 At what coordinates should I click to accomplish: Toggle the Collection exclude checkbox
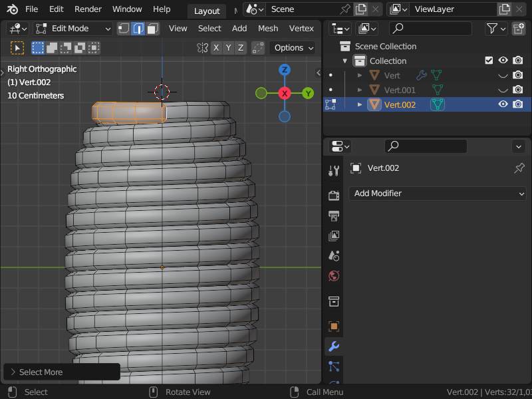pyautogui.click(x=489, y=61)
